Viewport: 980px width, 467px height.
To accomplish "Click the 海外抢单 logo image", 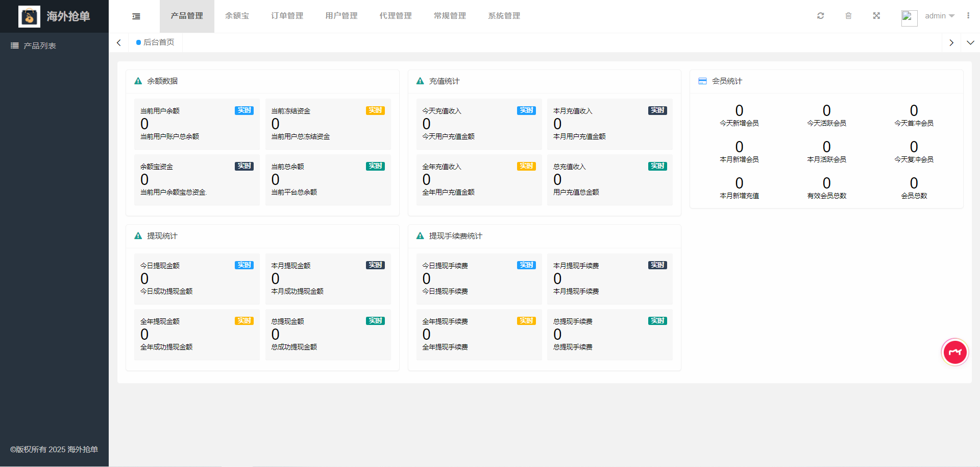I will point(29,16).
